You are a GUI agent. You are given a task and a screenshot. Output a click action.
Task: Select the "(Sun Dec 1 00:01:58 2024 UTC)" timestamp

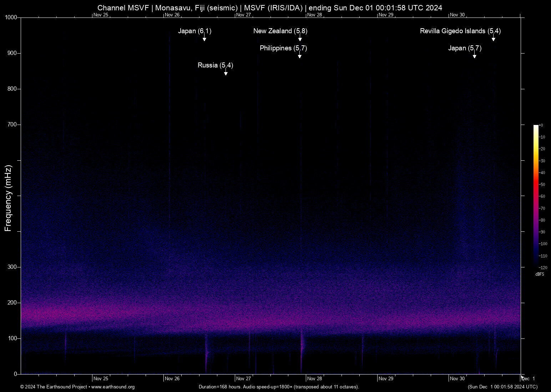pyautogui.click(x=502, y=387)
